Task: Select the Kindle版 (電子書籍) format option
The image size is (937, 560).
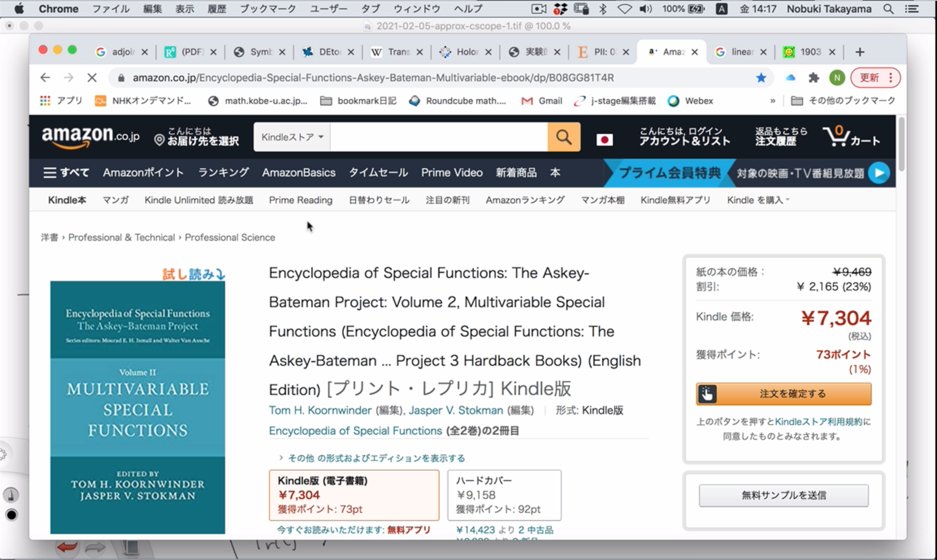Action: click(x=354, y=495)
